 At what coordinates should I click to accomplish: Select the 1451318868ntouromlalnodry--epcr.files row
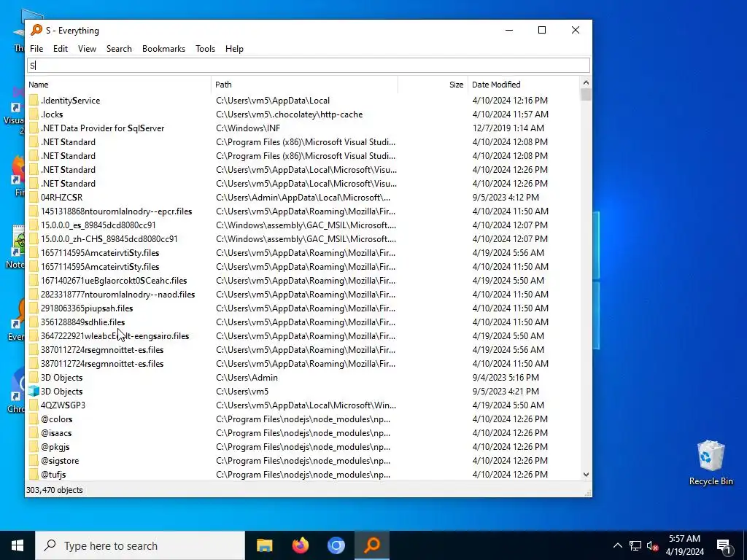[303, 211]
